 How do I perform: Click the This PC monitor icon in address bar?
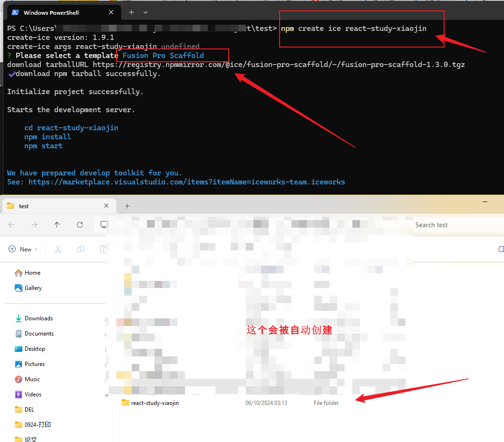point(103,224)
